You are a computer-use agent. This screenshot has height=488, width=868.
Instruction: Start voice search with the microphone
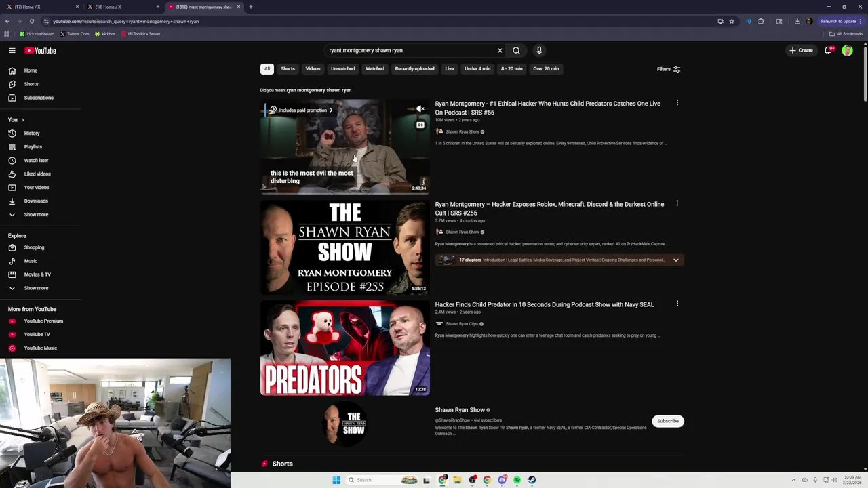tap(539, 50)
